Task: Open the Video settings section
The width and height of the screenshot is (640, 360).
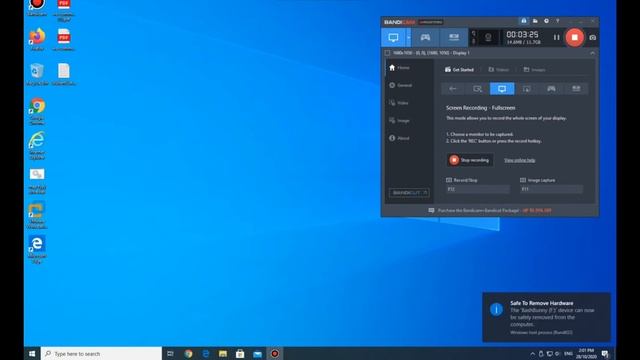Action: click(x=399, y=103)
